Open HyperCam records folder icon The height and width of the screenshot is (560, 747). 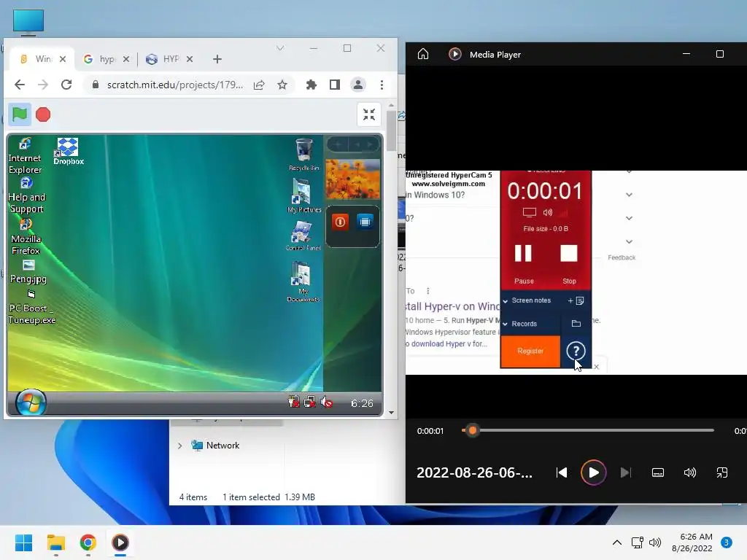tap(576, 324)
